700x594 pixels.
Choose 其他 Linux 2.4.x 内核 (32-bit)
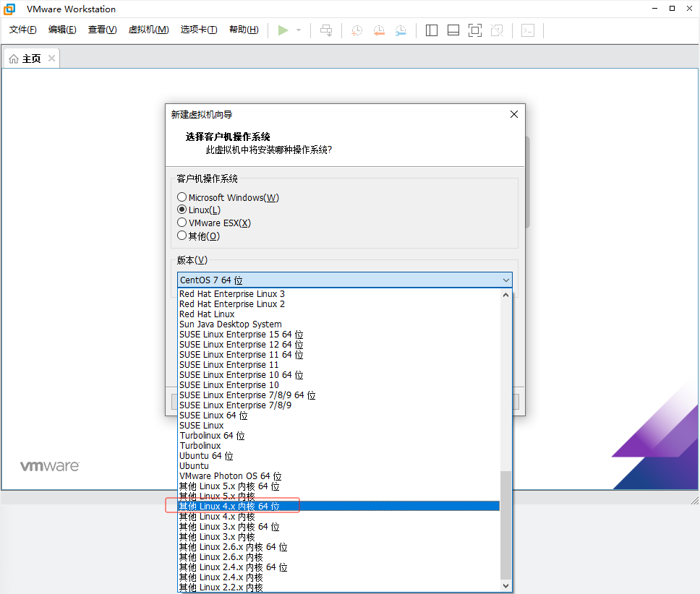339,577
